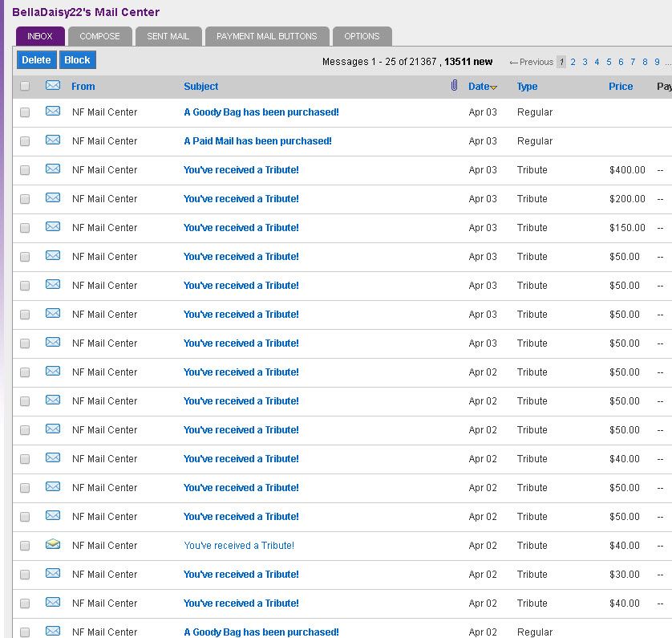This screenshot has height=638, width=672.
Task: Click envelope icon of Apr 02 Goody Bag message
Action: click(53, 631)
